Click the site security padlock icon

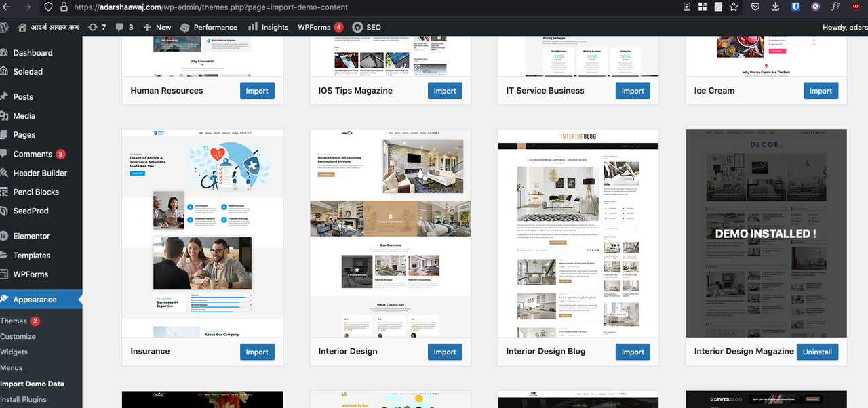click(x=64, y=7)
